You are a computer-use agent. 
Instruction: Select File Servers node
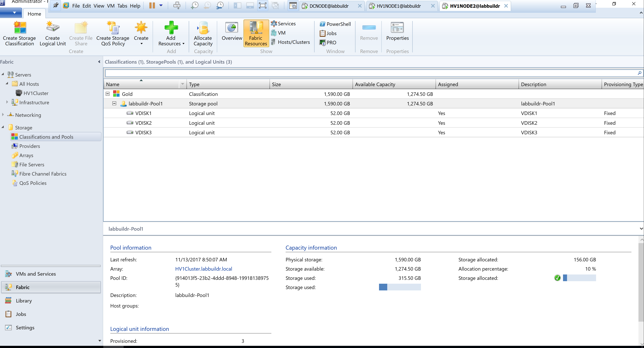click(28, 164)
